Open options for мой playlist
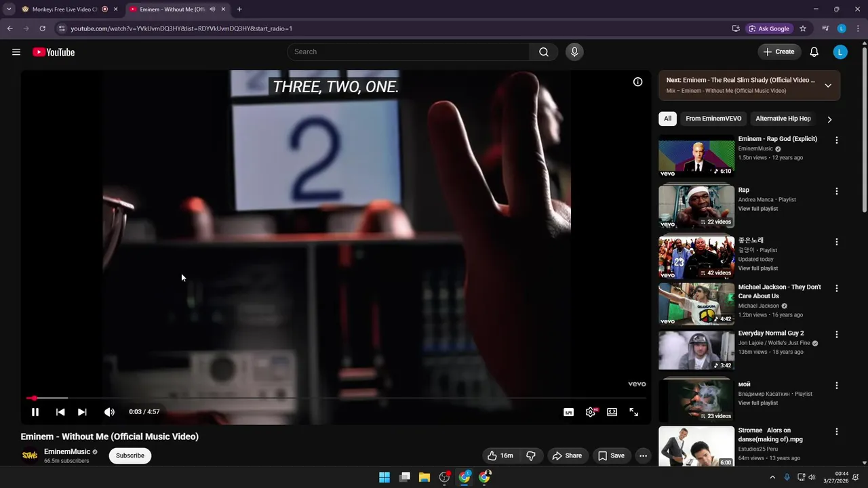Viewport: 868px width, 488px height. coord(836,386)
